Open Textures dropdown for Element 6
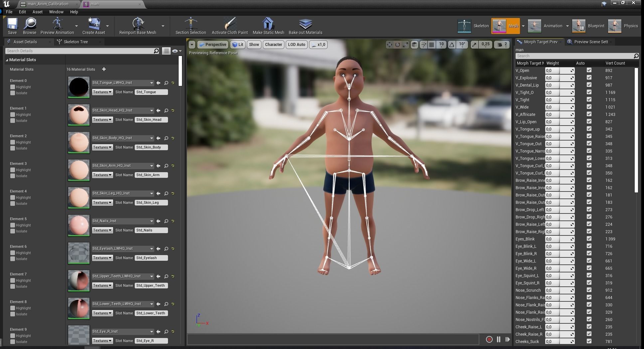Screen dimensions: 644x349 (102, 258)
